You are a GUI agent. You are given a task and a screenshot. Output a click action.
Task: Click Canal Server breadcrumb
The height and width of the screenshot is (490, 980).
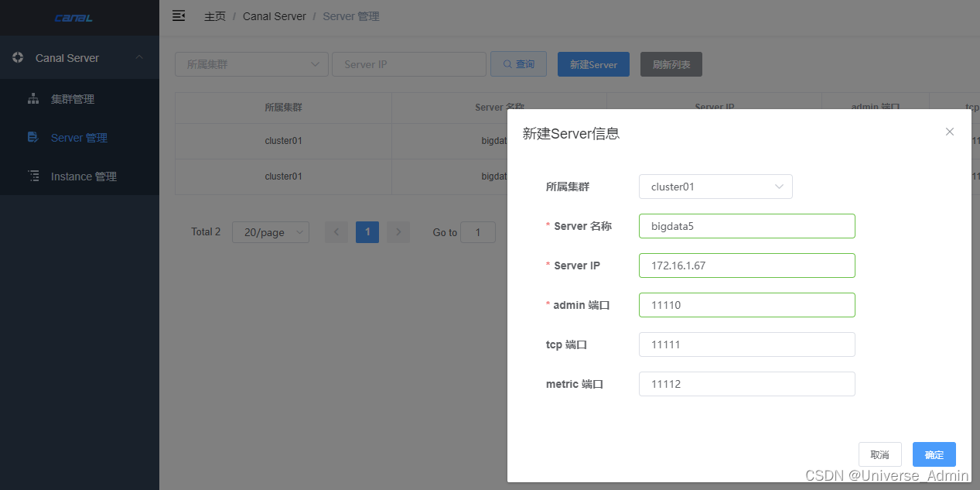tap(275, 16)
